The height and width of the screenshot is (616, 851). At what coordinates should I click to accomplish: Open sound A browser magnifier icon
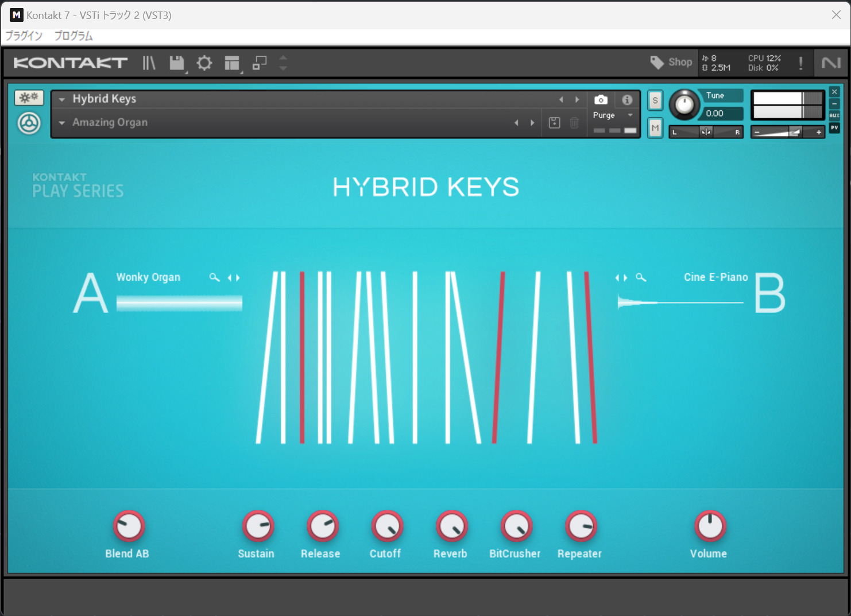[214, 277]
